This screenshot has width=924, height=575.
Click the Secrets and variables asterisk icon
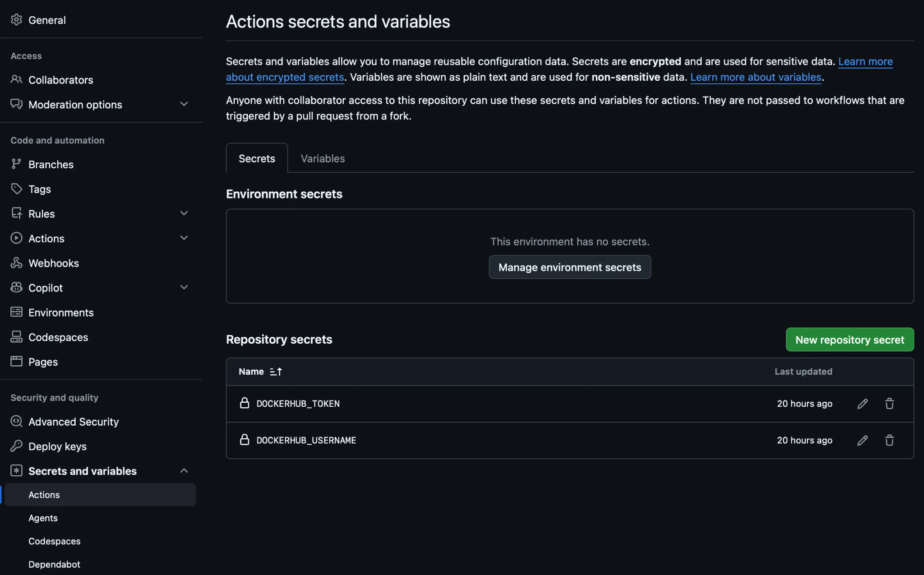[17, 471]
